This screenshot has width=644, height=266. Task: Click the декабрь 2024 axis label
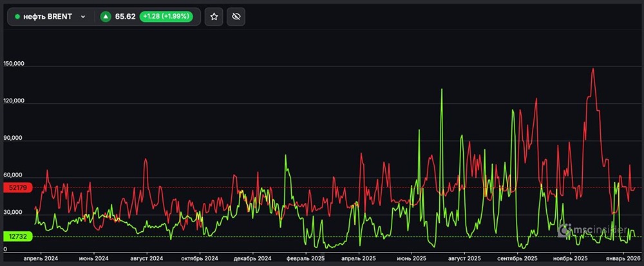pos(252,258)
